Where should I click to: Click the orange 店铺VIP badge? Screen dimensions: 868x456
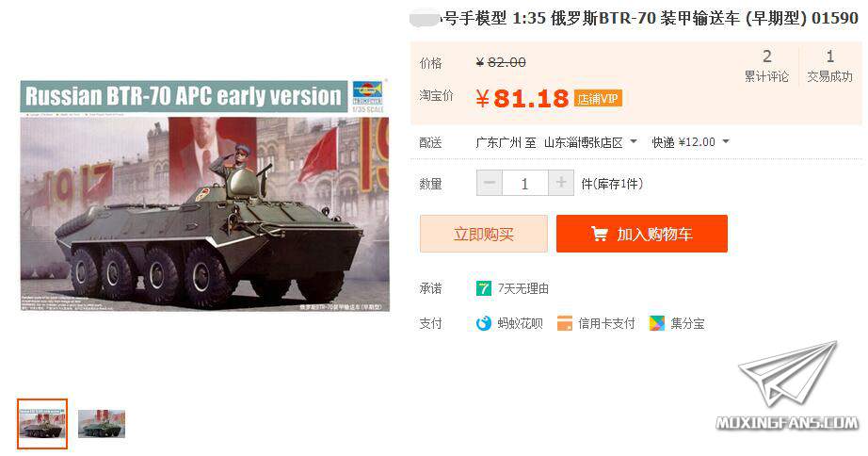click(598, 99)
